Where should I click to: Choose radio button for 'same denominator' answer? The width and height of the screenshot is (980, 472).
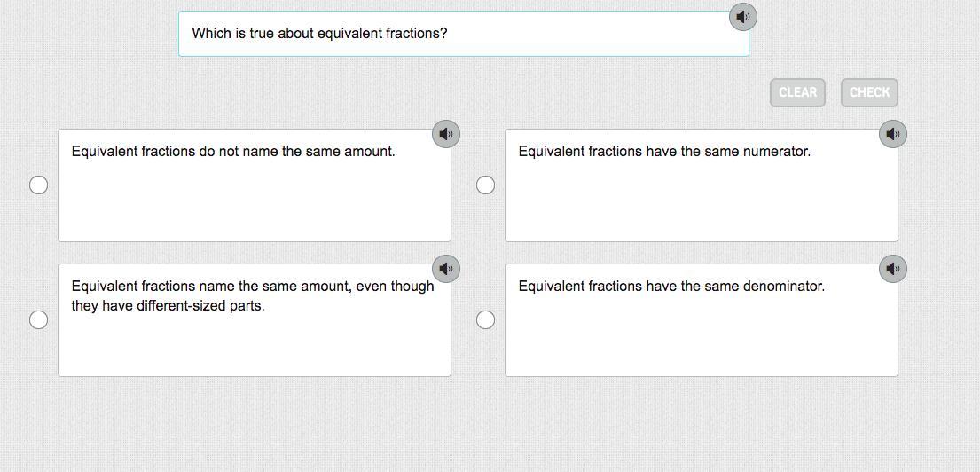pos(486,319)
